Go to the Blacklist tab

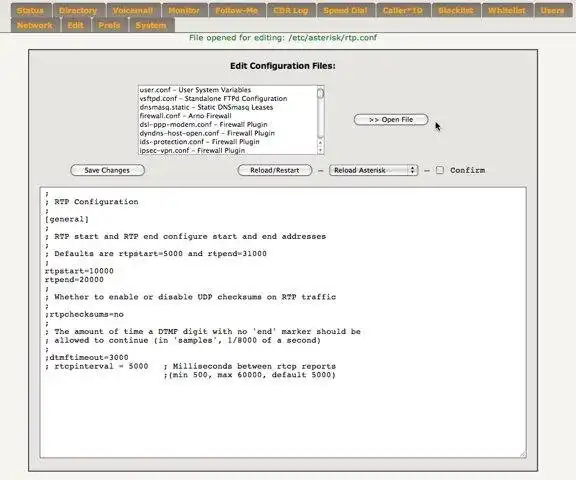pyautogui.click(x=456, y=11)
